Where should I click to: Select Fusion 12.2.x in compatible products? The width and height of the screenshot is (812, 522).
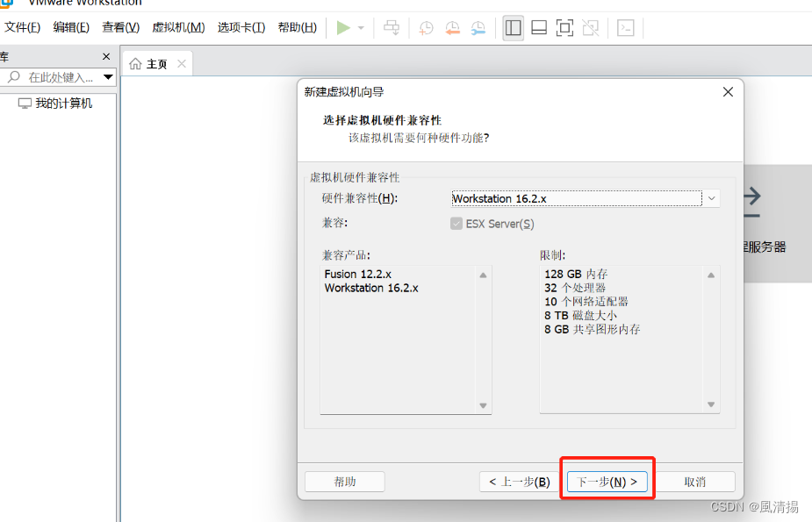[x=358, y=275]
